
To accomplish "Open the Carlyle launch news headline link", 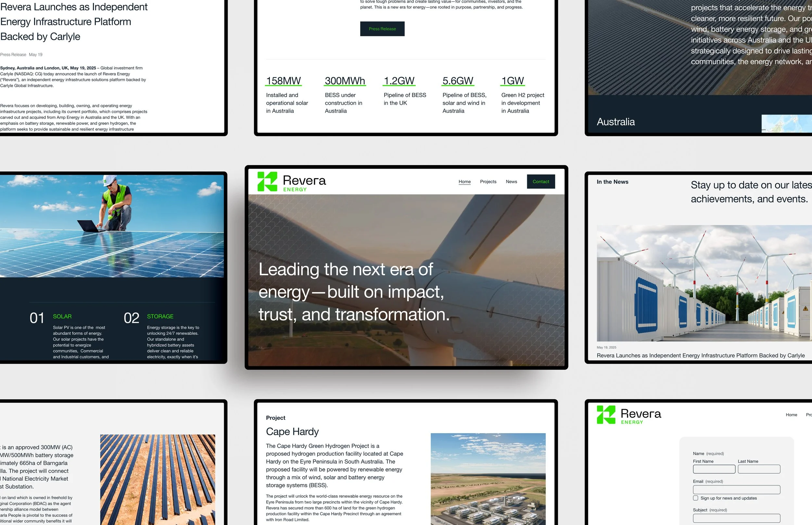I will point(701,356).
